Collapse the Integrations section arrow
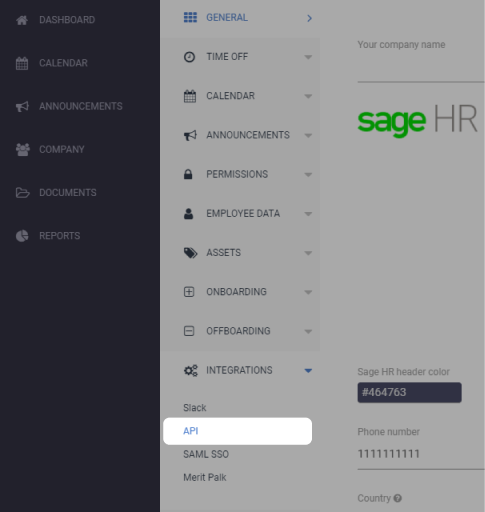This screenshot has height=512, width=485. click(x=308, y=370)
